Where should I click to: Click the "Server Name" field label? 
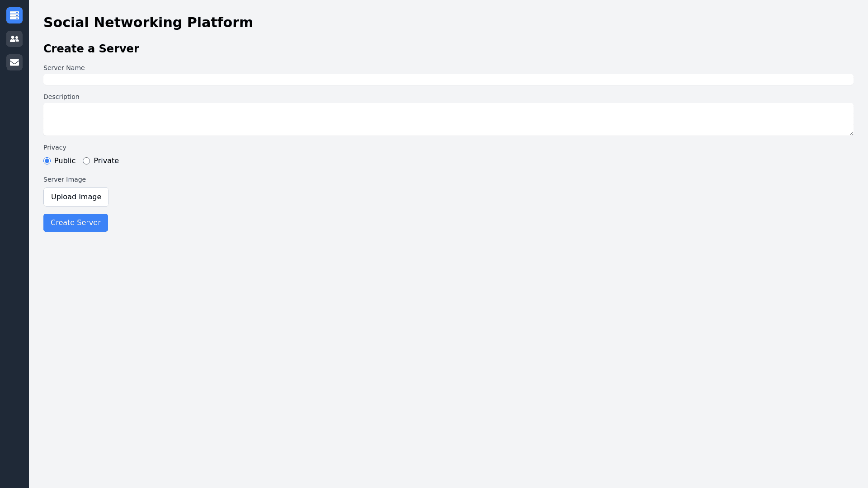(64, 68)
